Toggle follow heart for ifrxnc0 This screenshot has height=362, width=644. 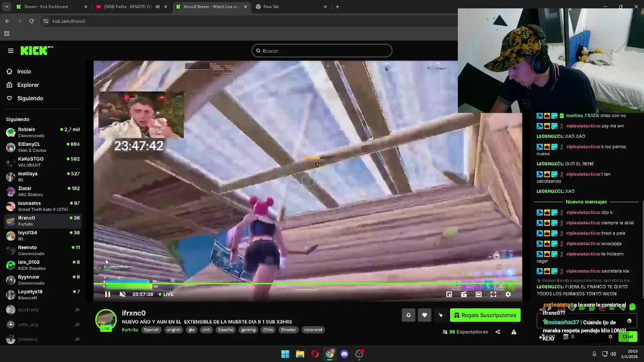pos(425,315)
